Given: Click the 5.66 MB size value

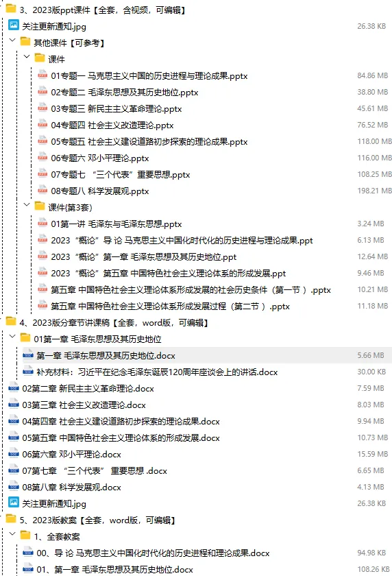Looking at the screenshot, I should click(x=371, y=355).
